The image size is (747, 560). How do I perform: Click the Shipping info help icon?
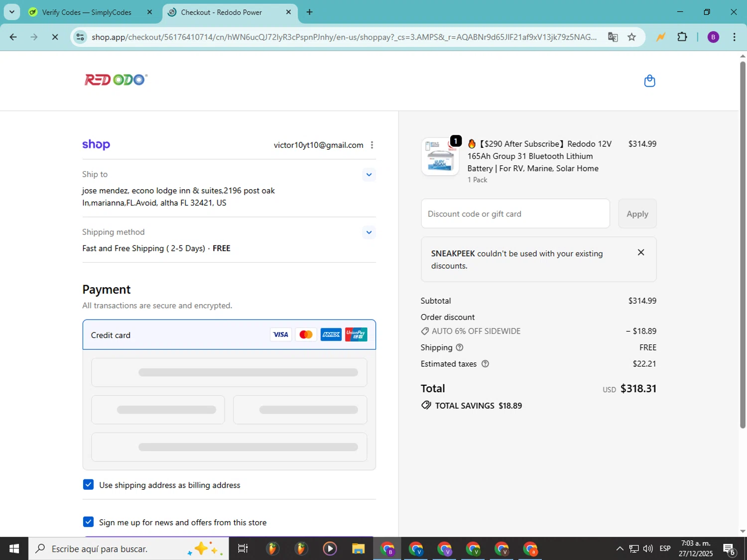pyautogui.click(x=460, y=347)
